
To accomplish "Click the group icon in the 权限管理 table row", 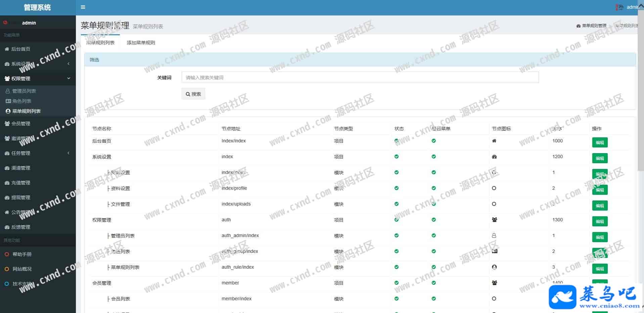I will pos(494,220).
